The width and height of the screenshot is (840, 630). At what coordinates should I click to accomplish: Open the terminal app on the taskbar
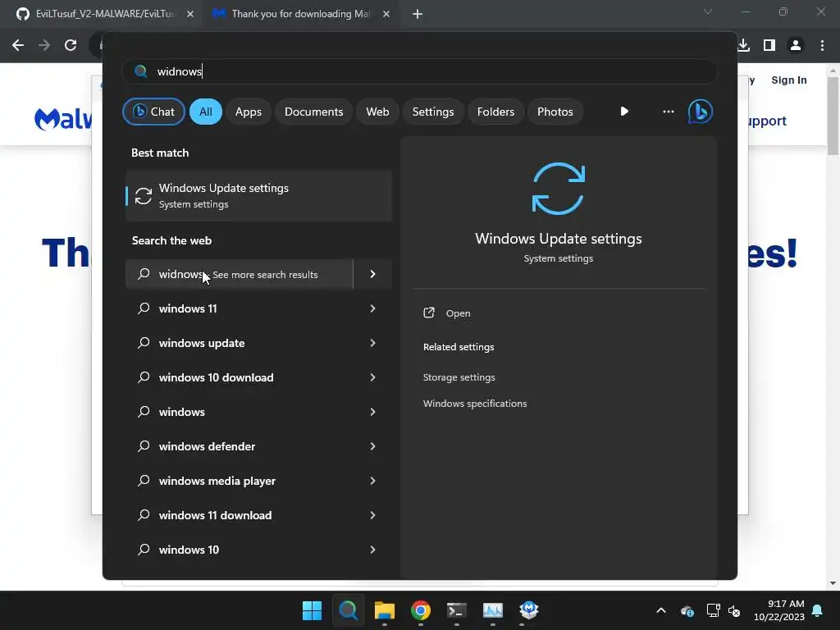456,610
